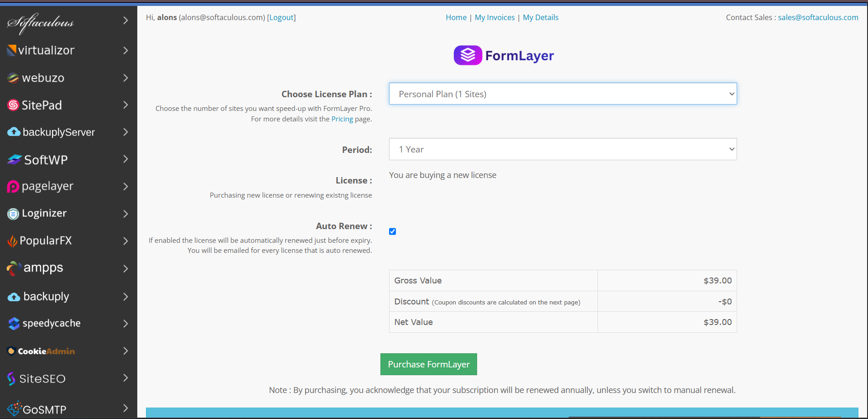Open SitePad from the sidebar
The width and height of the screenshot is (868, 419).
(x=34, y=105)
